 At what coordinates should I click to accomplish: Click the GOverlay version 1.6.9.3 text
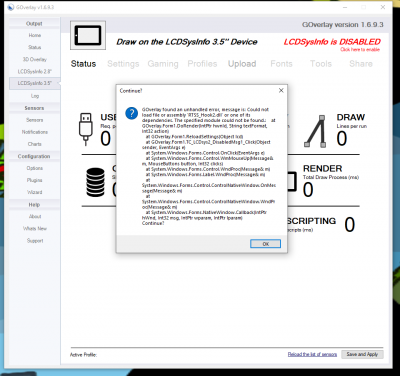coord(343,25)
